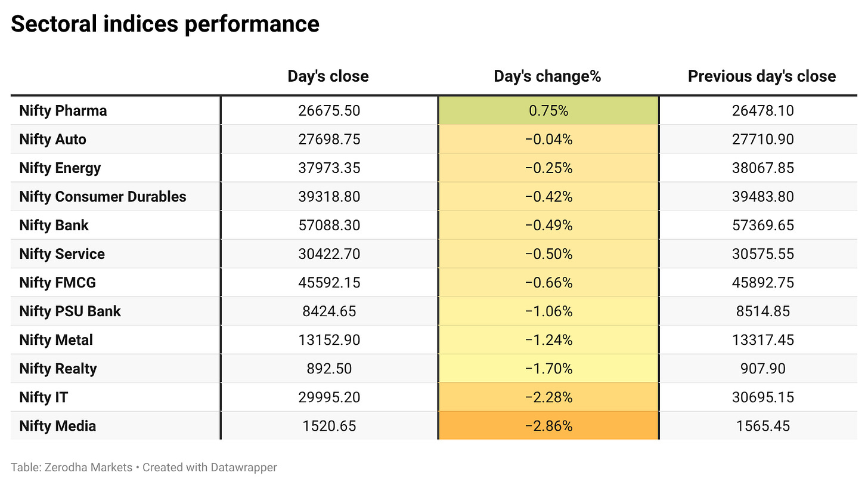Select the Nifty Auto row label
The width and height of the screenshot is (868, 485).
52,140
